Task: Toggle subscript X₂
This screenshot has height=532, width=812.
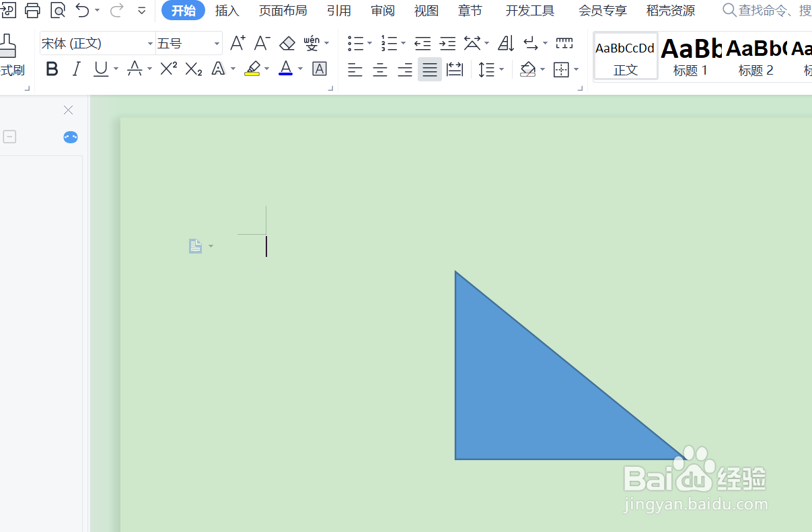Action: coord(194,69)
